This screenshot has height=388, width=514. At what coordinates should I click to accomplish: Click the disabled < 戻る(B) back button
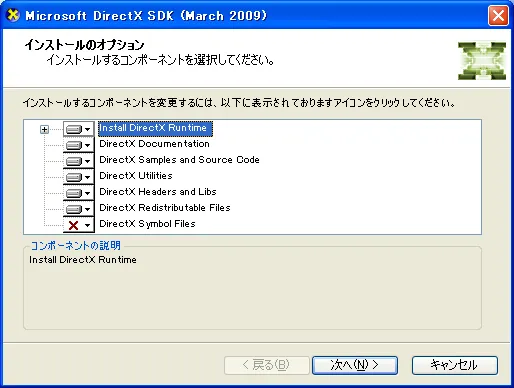[267, 365]
